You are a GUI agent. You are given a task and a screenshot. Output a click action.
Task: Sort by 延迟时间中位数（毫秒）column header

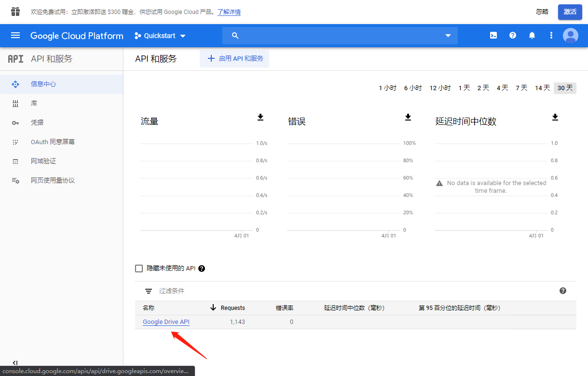point(355,308)
